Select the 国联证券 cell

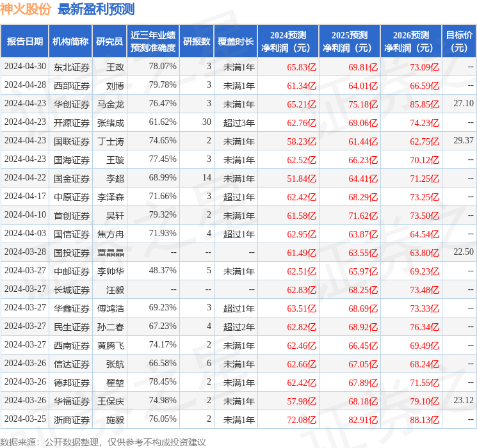pyautogui.click(x=72, y=141)
